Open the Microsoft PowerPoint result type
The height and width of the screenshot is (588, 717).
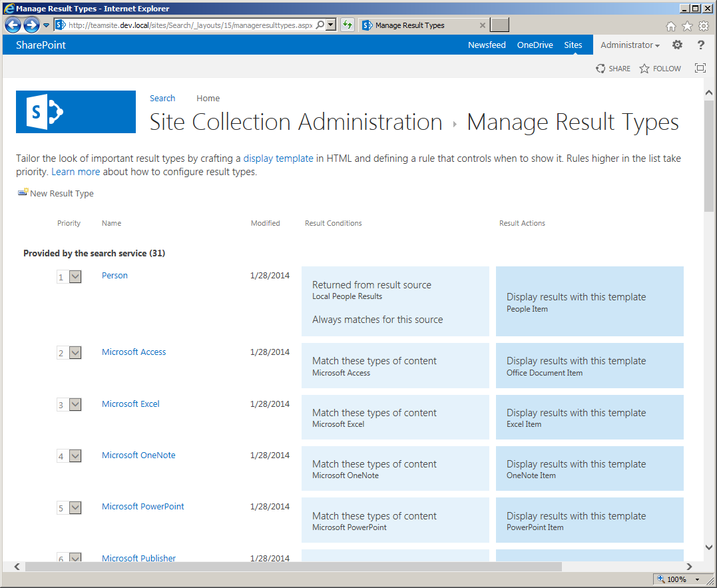pyautogui.click(x=143, y=506)
